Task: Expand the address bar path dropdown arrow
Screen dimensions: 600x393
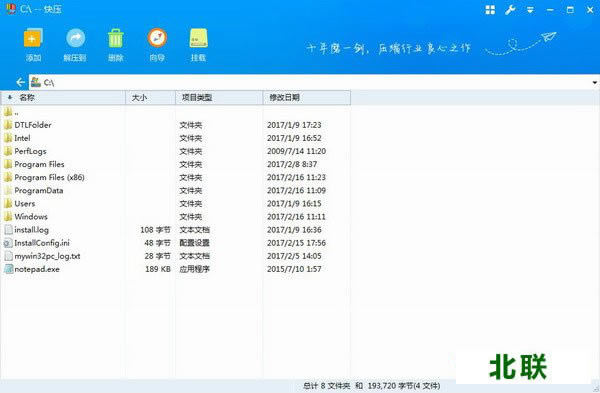Action: (x=595, y=82)
